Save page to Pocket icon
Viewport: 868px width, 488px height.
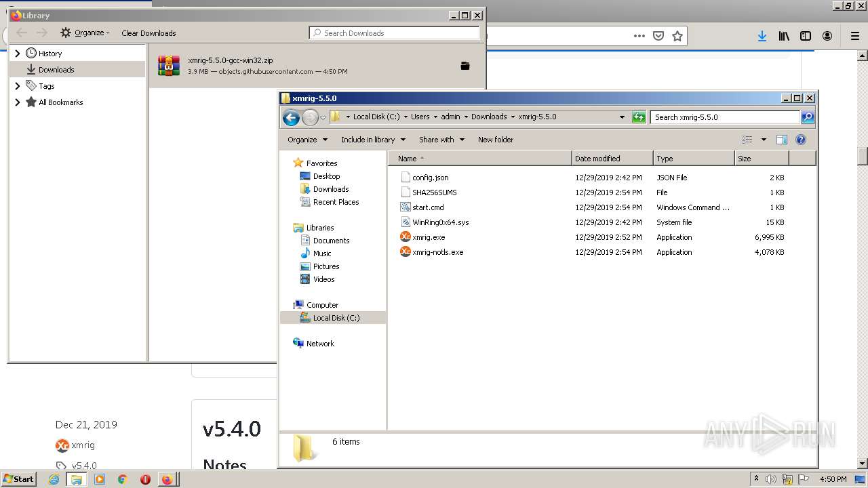658,36
